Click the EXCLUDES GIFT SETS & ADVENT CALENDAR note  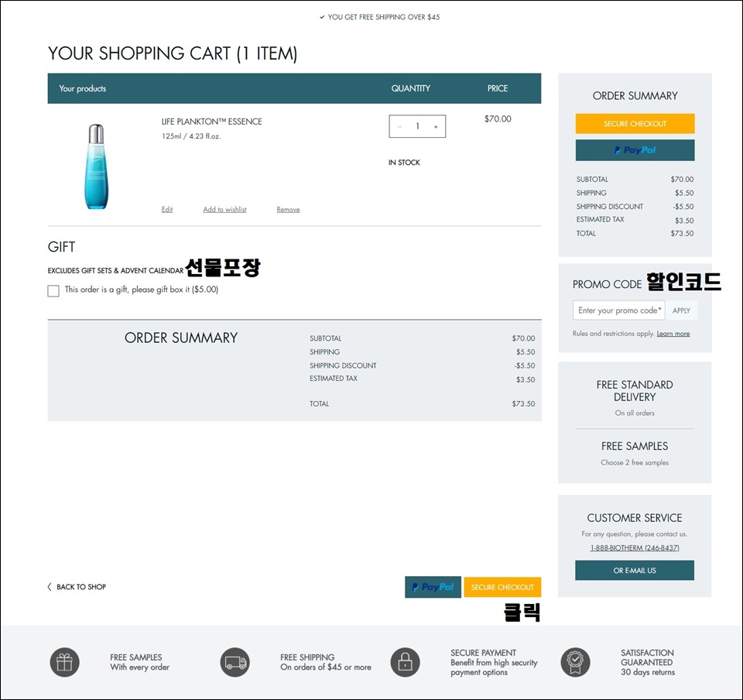tap(115, 270)
